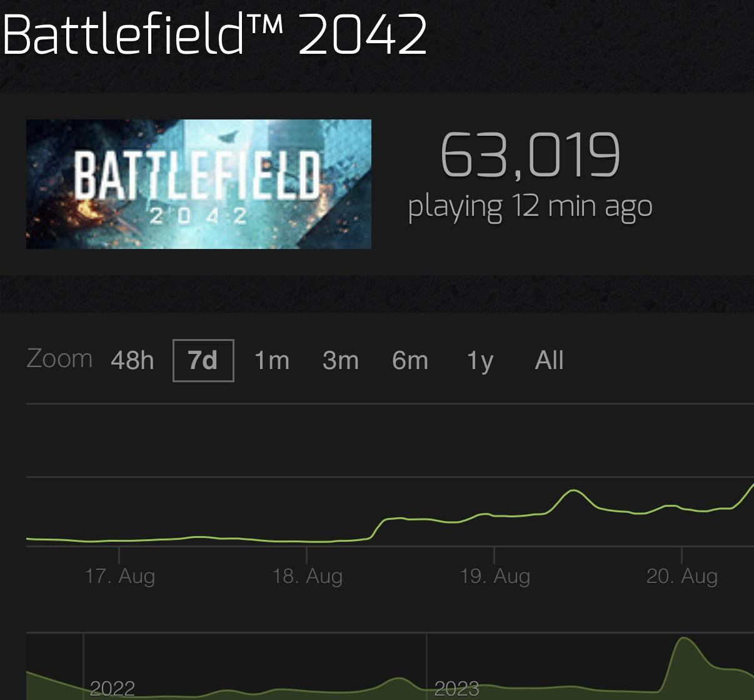Select the 7d zoom range
The image size is (754, 700).
pos(203,360)
